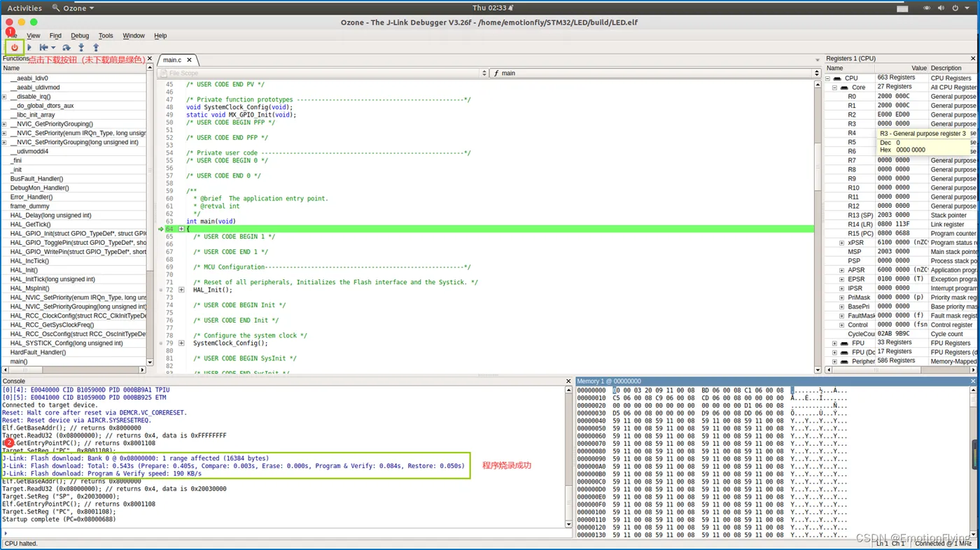Expand the PriMask register
This screenshot has height=550, width=980.
pos(841,297)
